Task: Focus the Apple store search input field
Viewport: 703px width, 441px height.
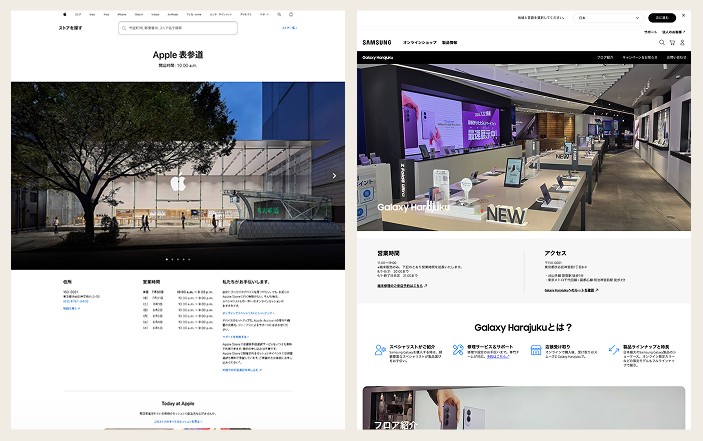Action: (178, 28)
